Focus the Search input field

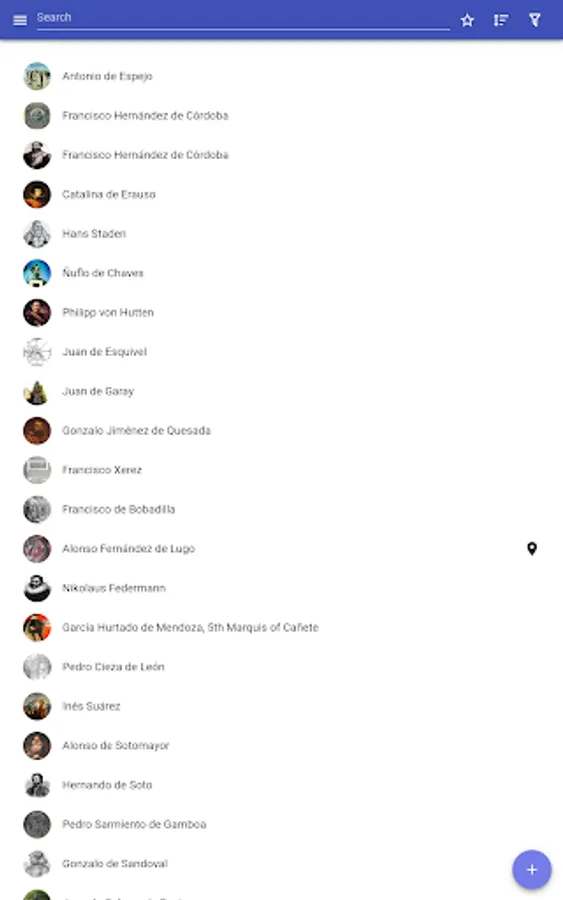click(243, 18)
